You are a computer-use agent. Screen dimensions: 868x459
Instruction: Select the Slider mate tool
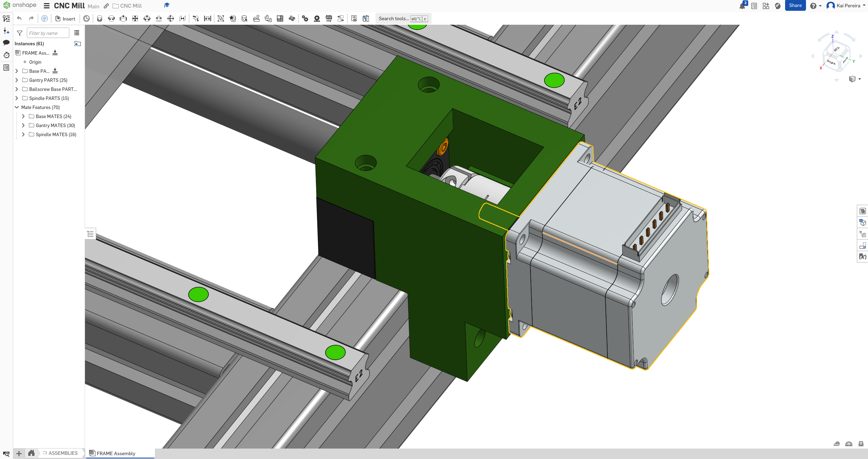pos(123,19)
